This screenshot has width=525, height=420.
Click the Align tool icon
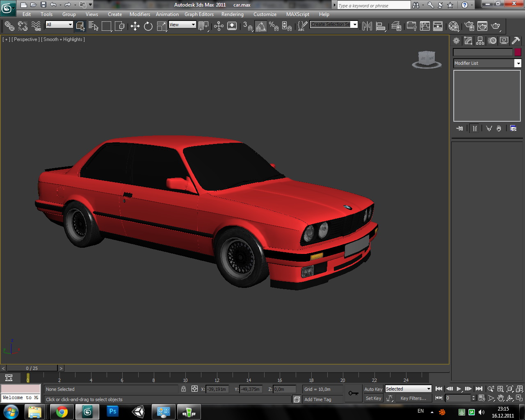click(x=381, y=26)
